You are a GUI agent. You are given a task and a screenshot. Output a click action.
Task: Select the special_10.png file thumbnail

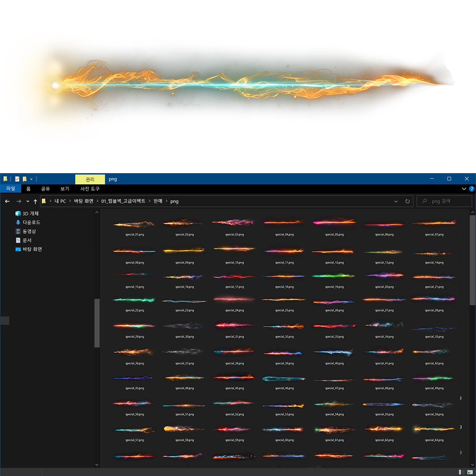[234, 249]
